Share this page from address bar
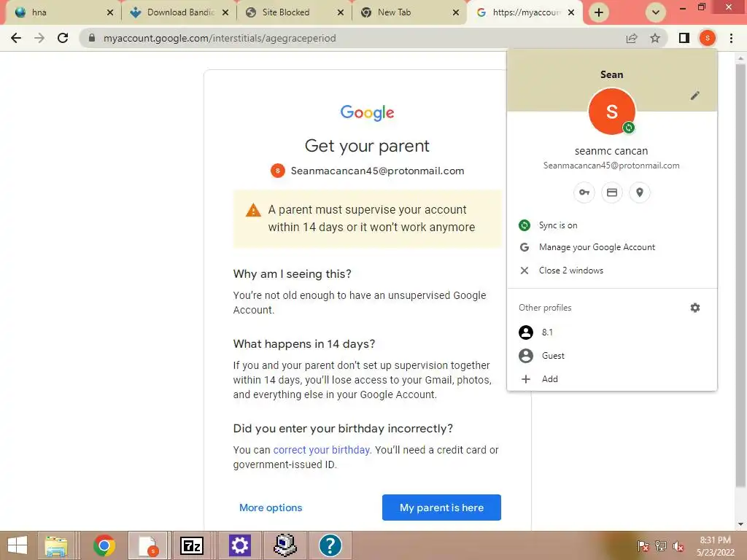This screenshot has width=747, height=560. tap(632, 38)
